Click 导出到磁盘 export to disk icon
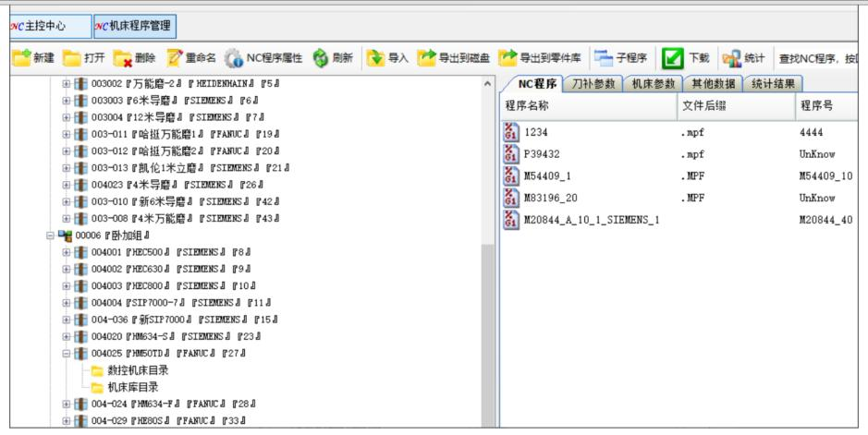The height and width of the screenshot is (435, 868). (x=426, y=58)
